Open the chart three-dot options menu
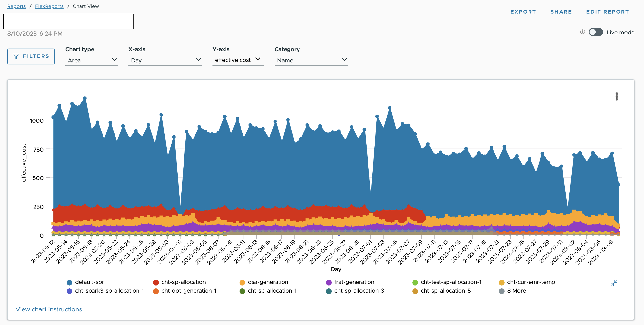This screenshot has height=331, width=644. (x=617, y=96)
